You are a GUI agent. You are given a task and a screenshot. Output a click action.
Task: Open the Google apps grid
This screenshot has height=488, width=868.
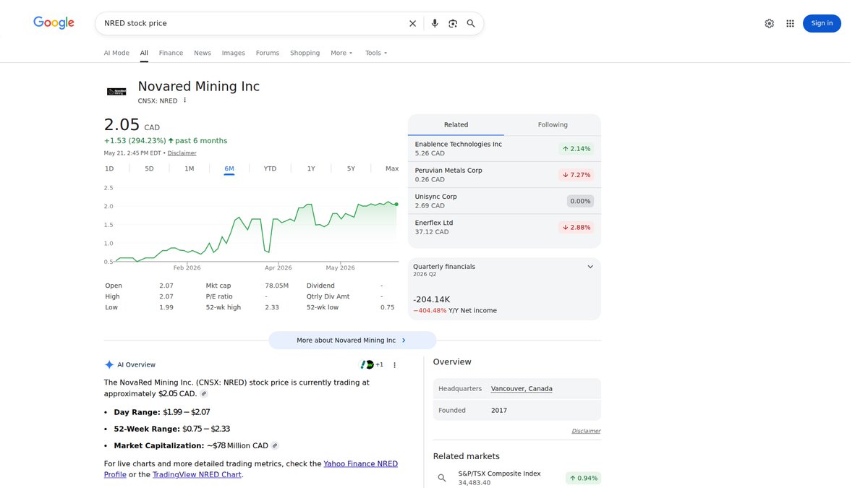790,23
